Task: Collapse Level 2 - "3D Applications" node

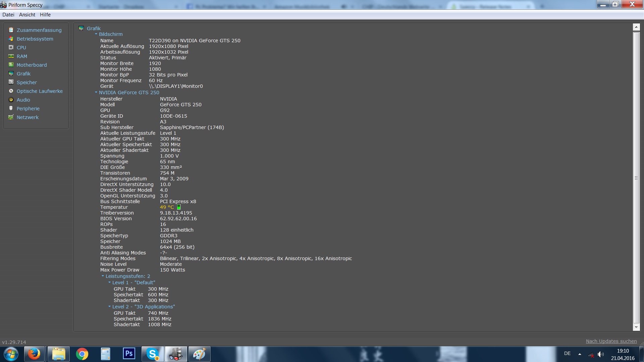Action: pyautogui.click(x=109, y=306)
